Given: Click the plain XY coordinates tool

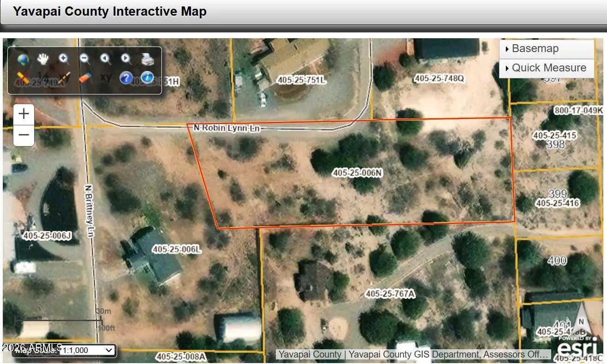Looking at the screenshot, I should click(x=106, y=77).
